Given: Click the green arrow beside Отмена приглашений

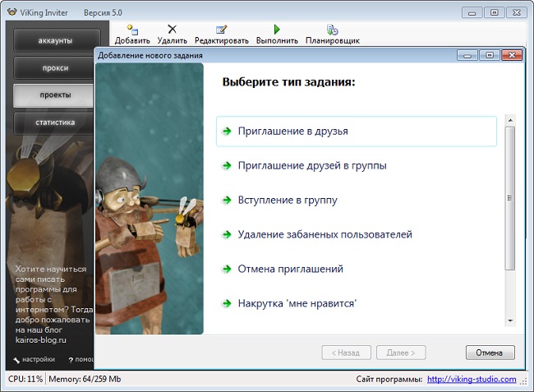Looking at the screenshot, I should click(x=227, y=269).
